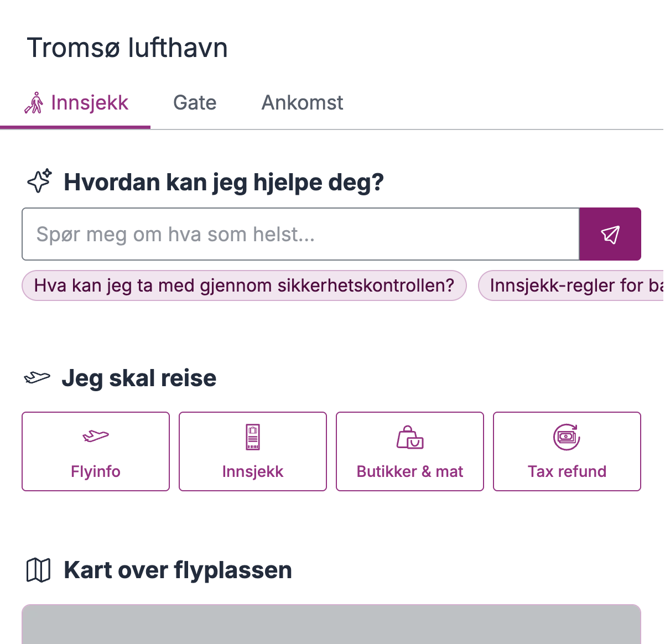Click the folded map icon beside Kart over flyplassen
The height and width of the screenshot is (644, 665).
click(x=38, y=569)
